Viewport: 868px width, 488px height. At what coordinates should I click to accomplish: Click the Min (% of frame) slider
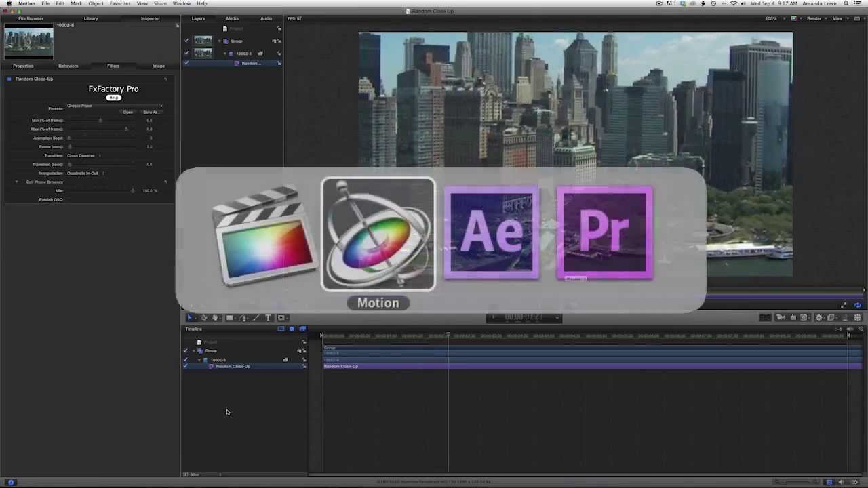coord(100,121)
